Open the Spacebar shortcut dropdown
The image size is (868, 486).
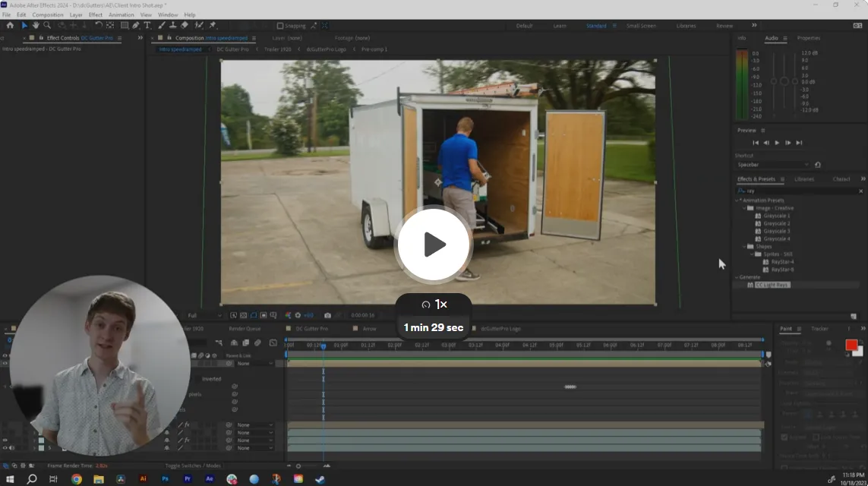[773, 165]
